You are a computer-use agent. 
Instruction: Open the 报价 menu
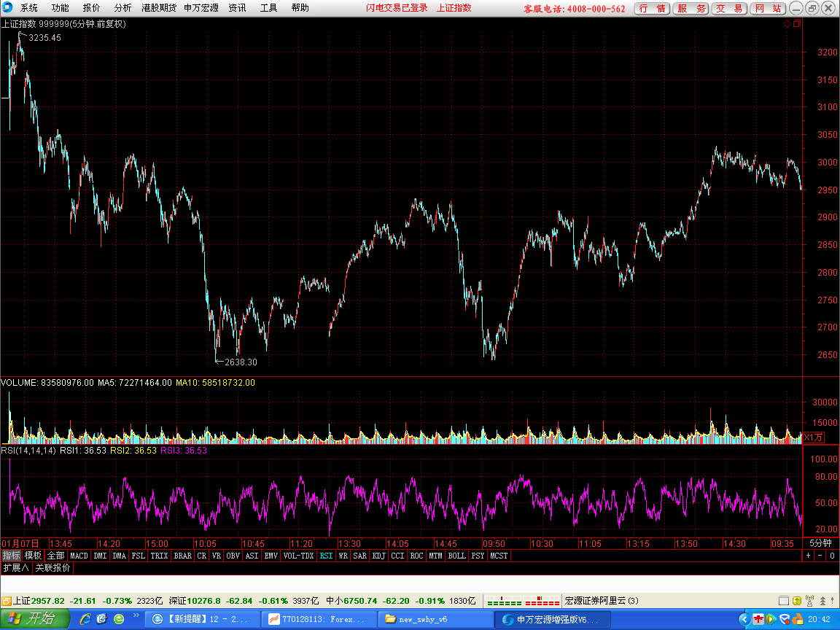pyautogui.click(x=91, y=7)
